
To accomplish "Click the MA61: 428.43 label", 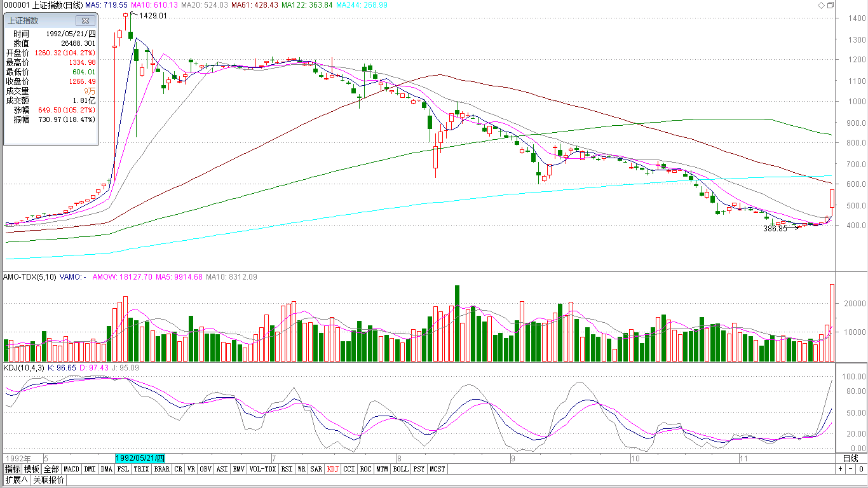I will coord(254,5).
